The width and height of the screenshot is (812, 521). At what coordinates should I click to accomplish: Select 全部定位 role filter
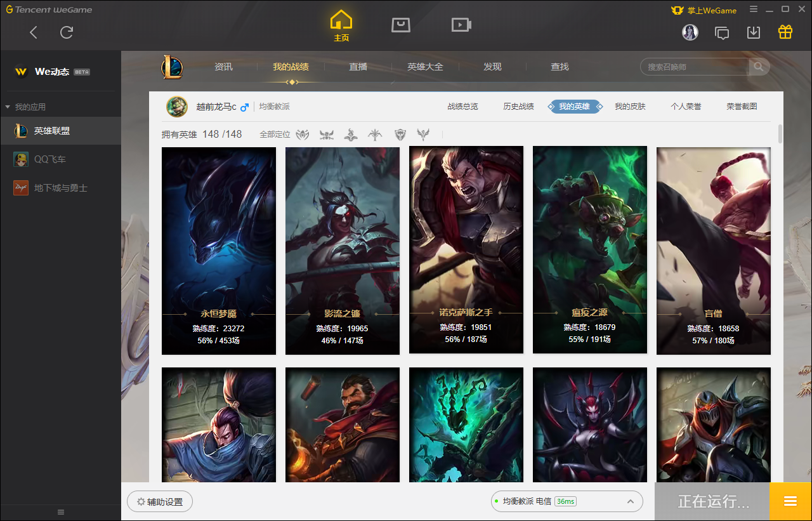275,135
